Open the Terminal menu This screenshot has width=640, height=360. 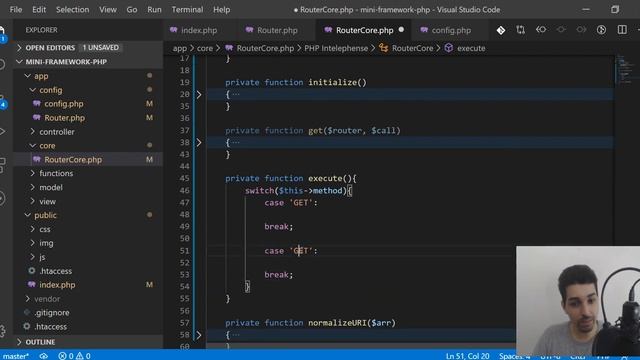click(187, 9)
